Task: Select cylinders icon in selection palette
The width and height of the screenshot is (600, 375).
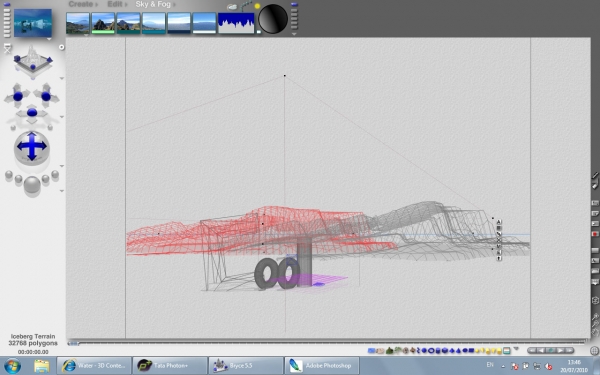Action: [439, 350]
